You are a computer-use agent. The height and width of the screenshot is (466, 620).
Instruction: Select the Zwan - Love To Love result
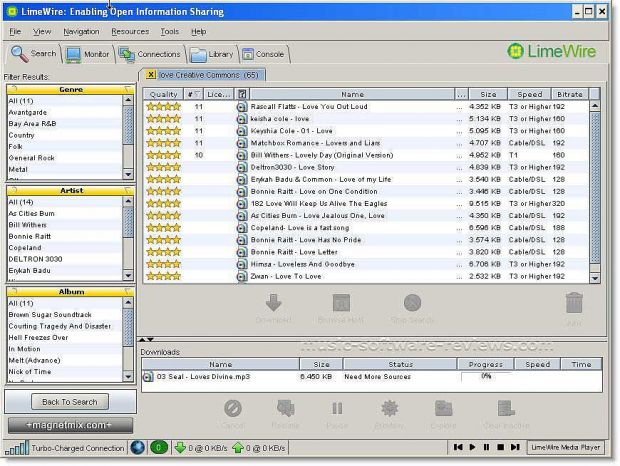click(x=367, y=276)
